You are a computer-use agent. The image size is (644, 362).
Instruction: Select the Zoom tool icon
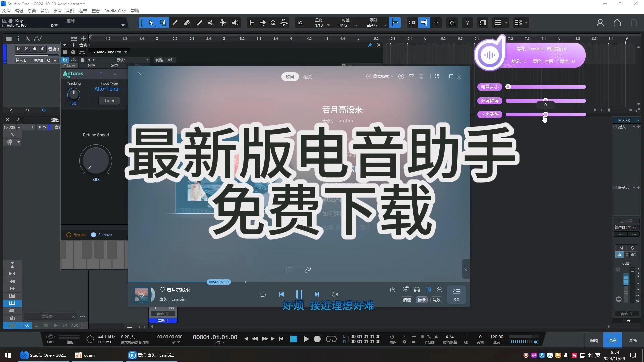(x=273, y=23)
